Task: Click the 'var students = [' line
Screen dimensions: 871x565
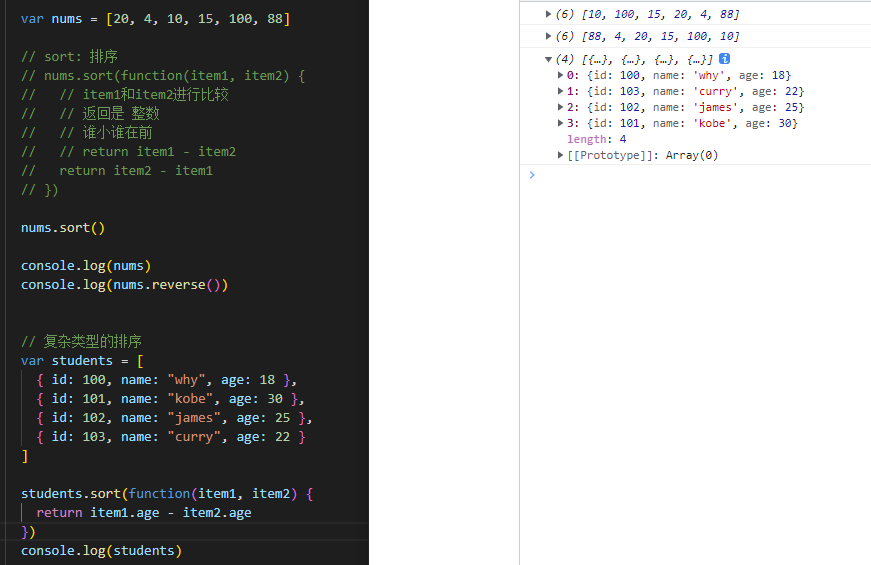Action: click(x=82, y=361)
